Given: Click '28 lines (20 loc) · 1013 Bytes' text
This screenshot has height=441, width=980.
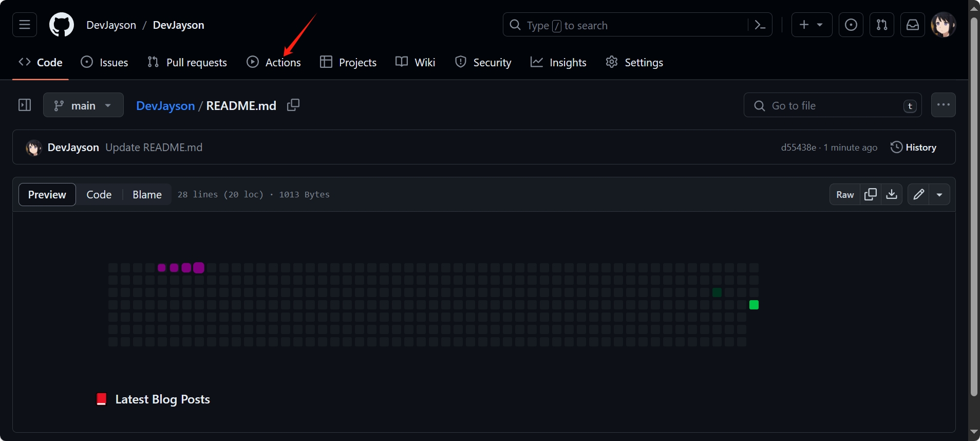Looking at the screenshot, I should tap(254, 194).
